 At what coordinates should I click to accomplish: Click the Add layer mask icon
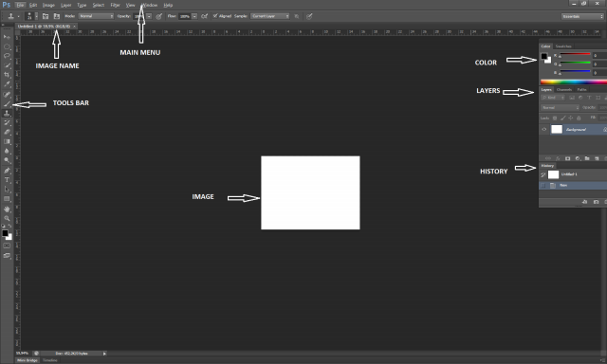567,158
